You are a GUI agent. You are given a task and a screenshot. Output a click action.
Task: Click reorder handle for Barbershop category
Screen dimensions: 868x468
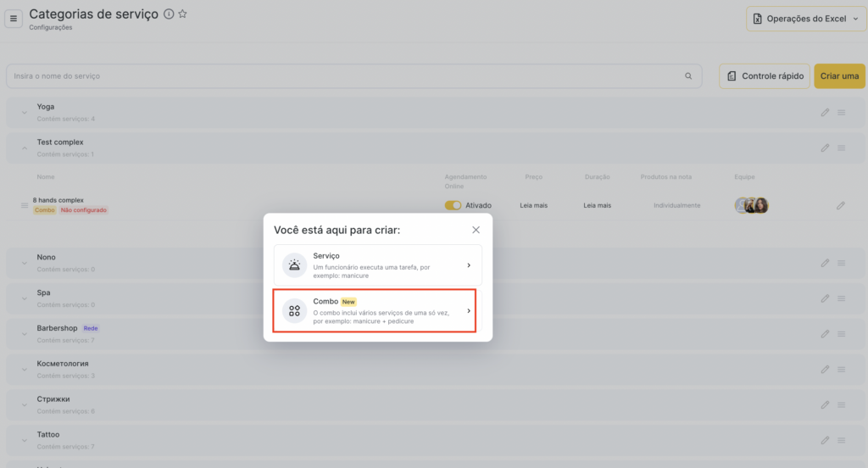[x=842, y=334]
